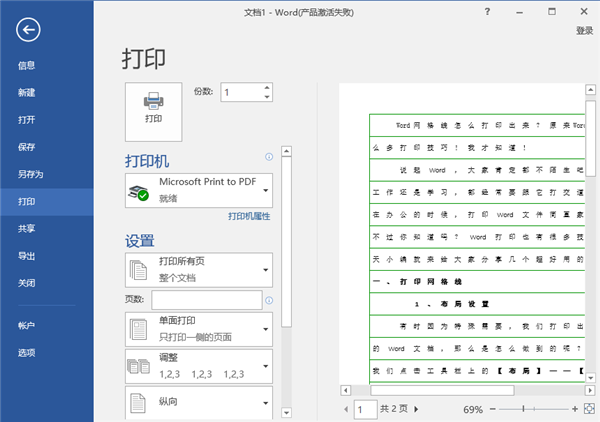
Task: Open the 单面打印 duplex dropdown
Action: (x=199, y=329)
